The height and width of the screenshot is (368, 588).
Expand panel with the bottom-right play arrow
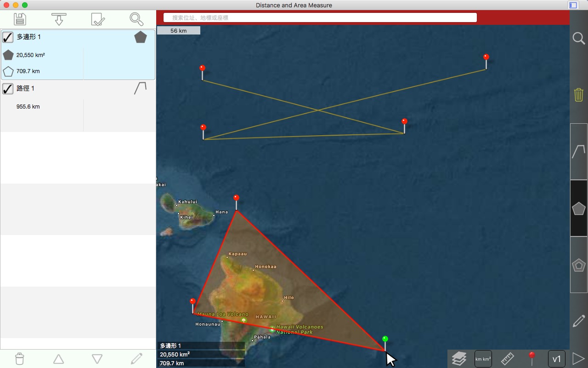(578, 358)
